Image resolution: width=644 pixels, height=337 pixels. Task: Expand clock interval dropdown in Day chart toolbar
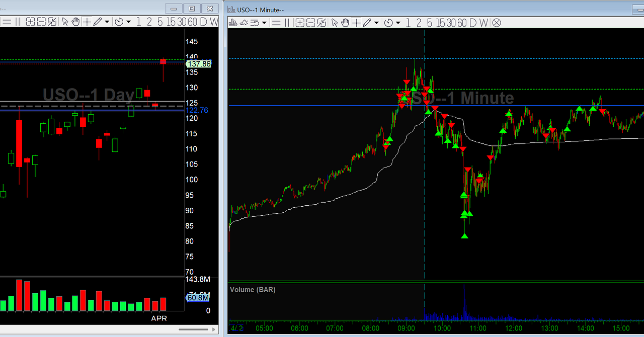129,22
